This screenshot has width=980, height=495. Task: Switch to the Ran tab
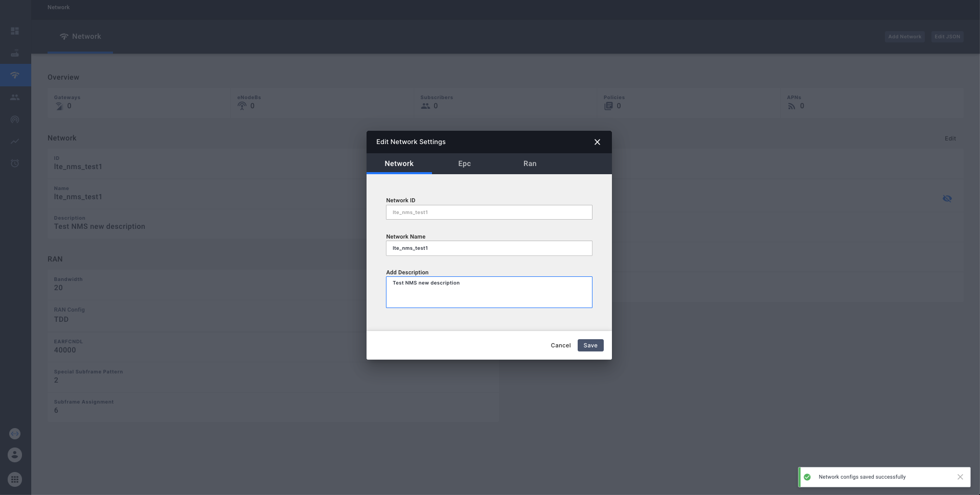[x=530, y=163]
